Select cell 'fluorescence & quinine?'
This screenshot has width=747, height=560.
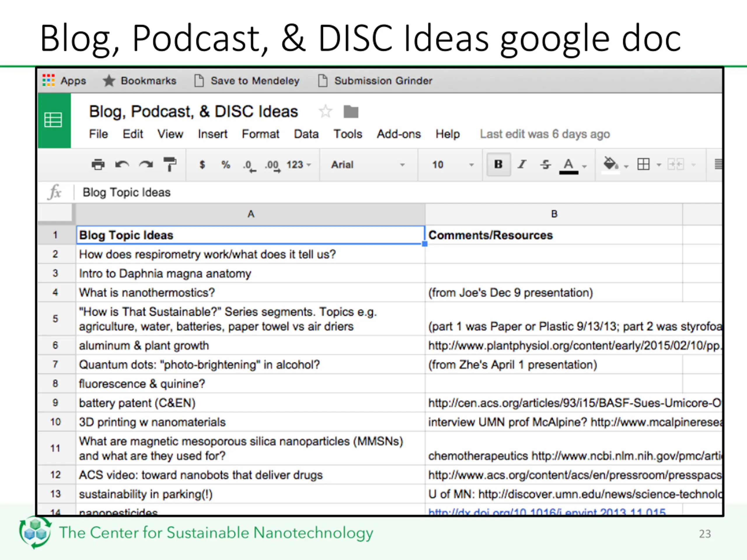(x=250, y=384)
